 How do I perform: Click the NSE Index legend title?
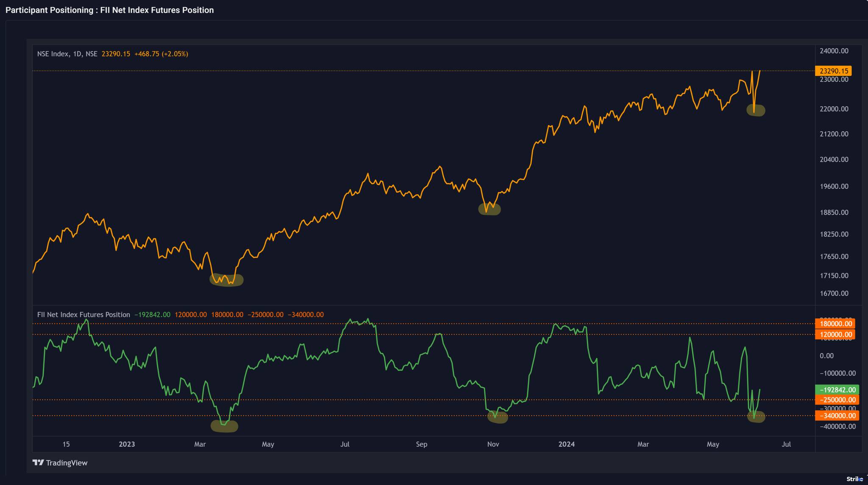67,54
